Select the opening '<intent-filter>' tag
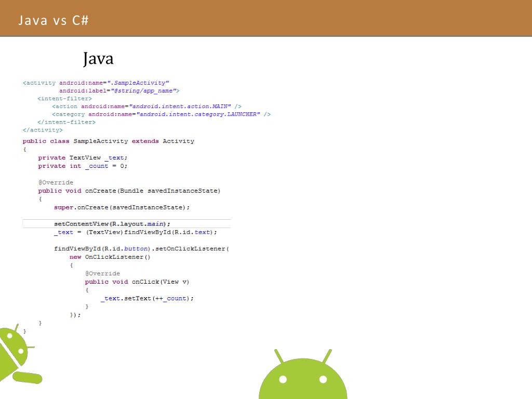Viewport: 532px width, 399px height. click(x=64, y=99)
